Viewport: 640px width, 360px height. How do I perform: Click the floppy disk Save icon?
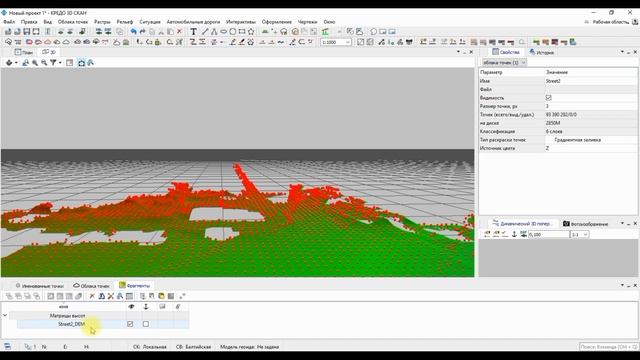[x=27, y=31]
